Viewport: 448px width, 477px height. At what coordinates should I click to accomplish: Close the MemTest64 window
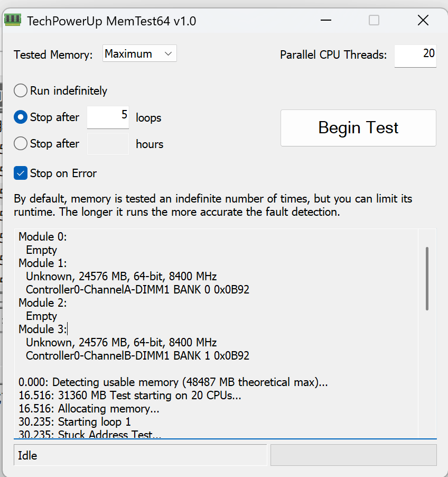click(423, 21)
